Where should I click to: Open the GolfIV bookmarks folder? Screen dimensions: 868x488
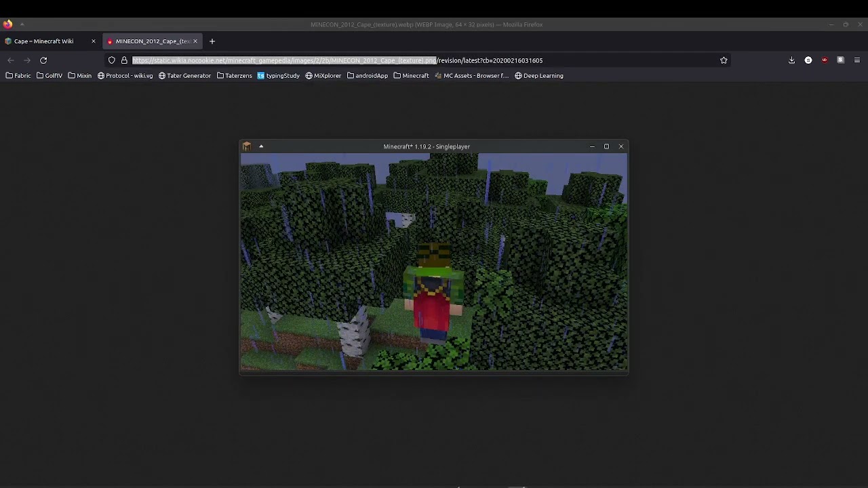[x=50, y=76]
